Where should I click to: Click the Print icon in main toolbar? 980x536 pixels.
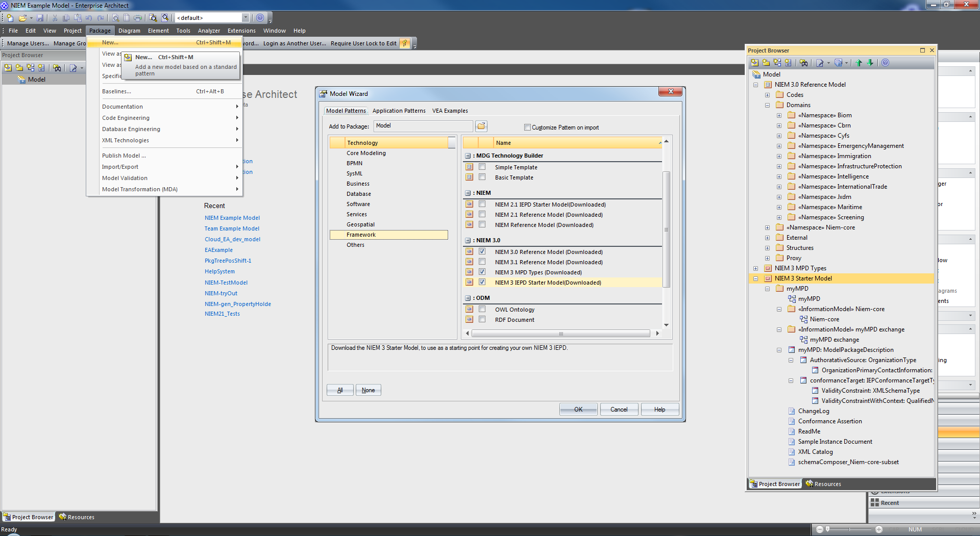click(x=138, y=18)
